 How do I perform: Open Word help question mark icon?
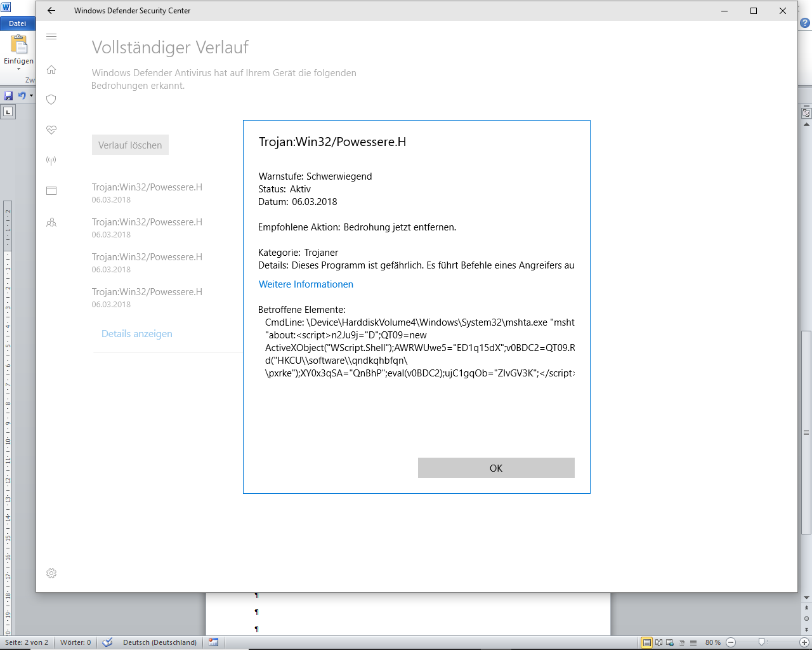805,23
